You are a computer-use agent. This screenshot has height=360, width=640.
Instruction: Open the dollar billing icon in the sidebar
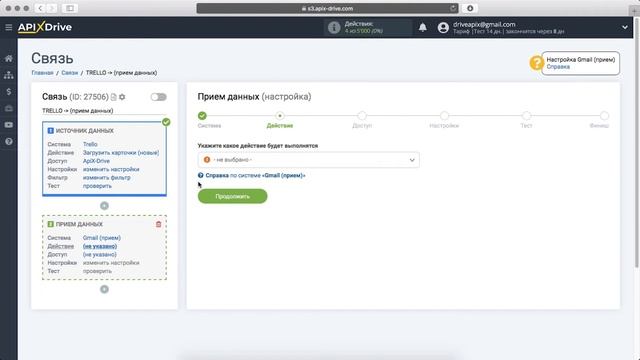[9, 92]
